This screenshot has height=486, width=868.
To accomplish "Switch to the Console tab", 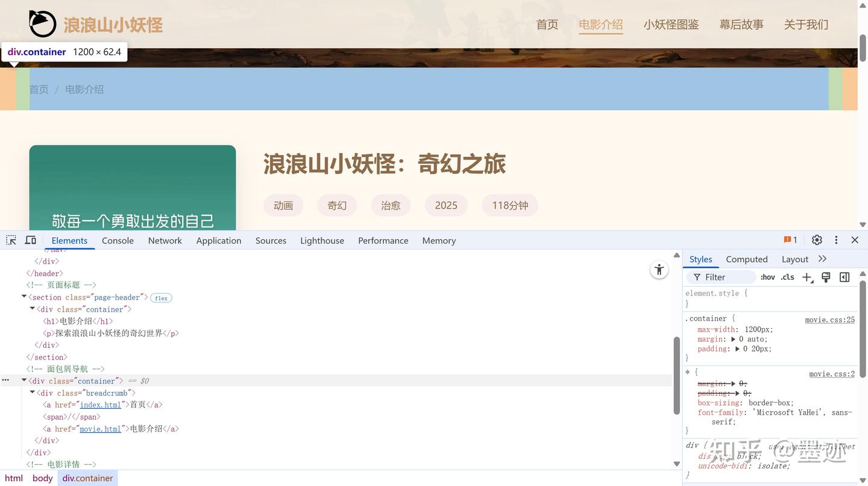I will click(118, 240).
